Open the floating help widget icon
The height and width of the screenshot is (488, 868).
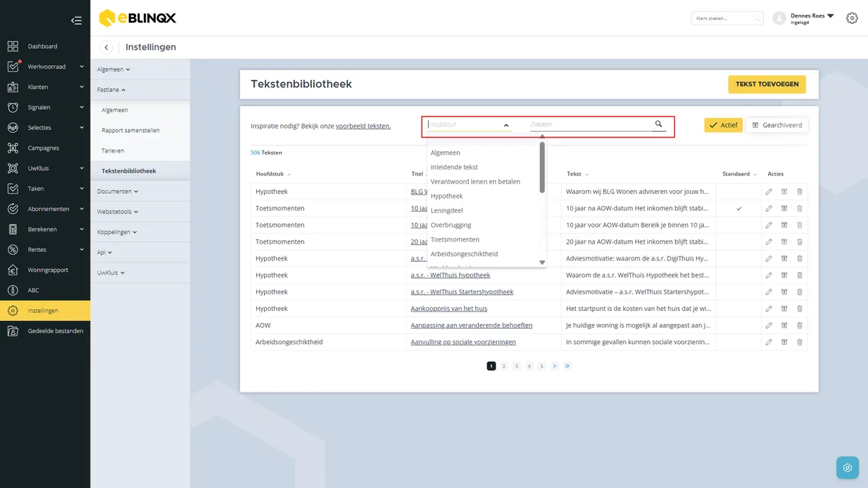click(848, 468)
